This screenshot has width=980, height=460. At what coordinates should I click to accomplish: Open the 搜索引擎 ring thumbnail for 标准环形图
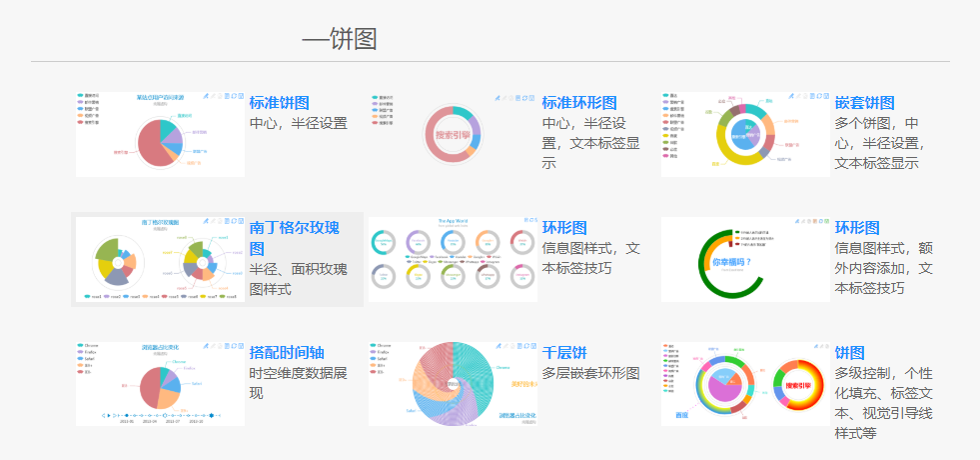453,134
